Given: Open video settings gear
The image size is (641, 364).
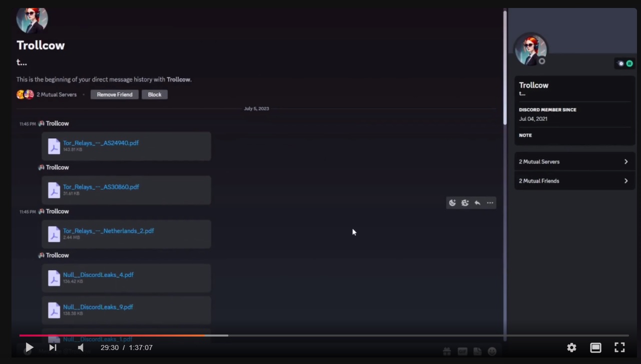Looking at the screenshot, I should click(x=572, y=348).
